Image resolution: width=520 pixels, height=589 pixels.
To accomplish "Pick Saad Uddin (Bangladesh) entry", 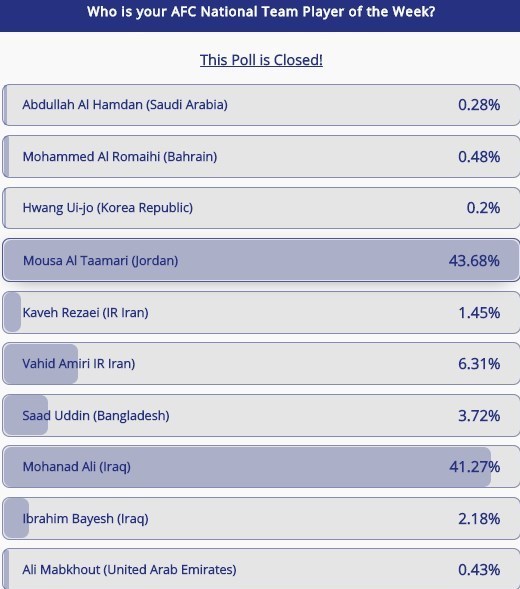I will pos(261,415).
